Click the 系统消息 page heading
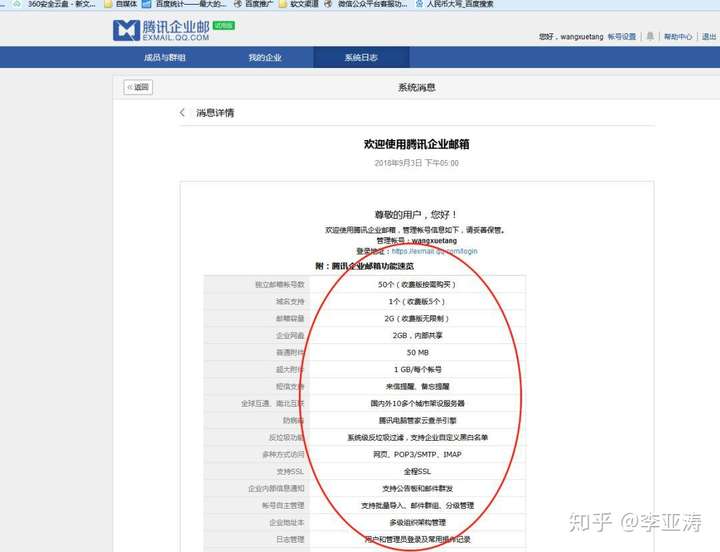 416,87
